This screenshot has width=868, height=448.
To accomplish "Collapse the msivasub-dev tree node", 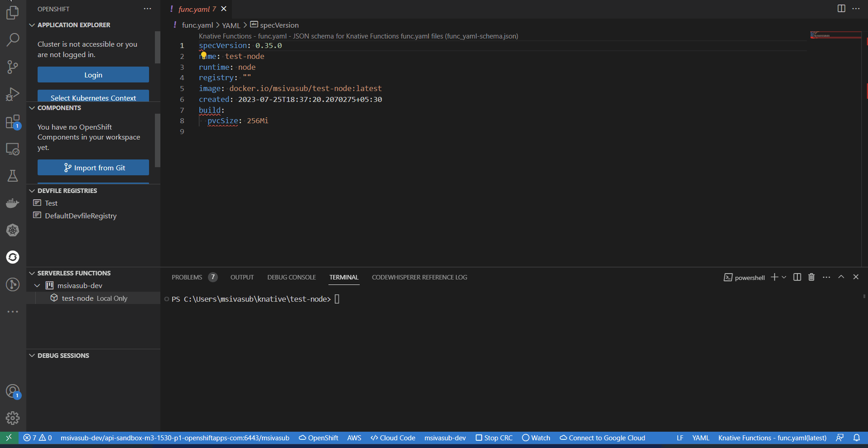I will click(37, 285).
